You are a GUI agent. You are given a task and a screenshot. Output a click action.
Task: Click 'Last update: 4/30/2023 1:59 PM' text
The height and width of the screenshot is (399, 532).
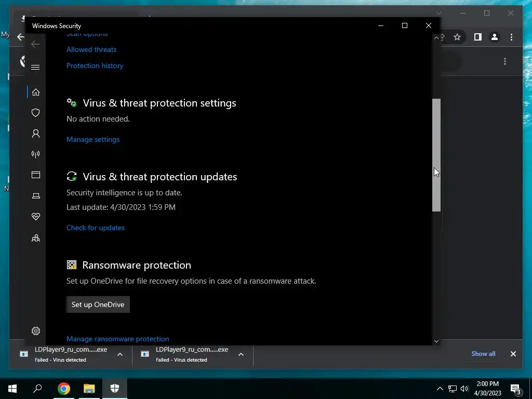pyautogui.click(x=121, y=207)
